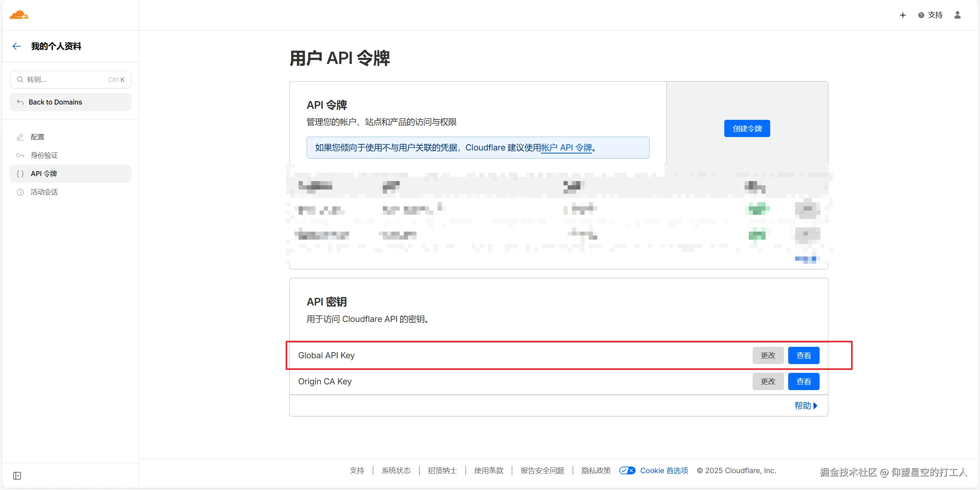The height and width of the screenshot is (490, 980).
Task: Open the 帐户 API 令牌 link
Action: point(566,148)
